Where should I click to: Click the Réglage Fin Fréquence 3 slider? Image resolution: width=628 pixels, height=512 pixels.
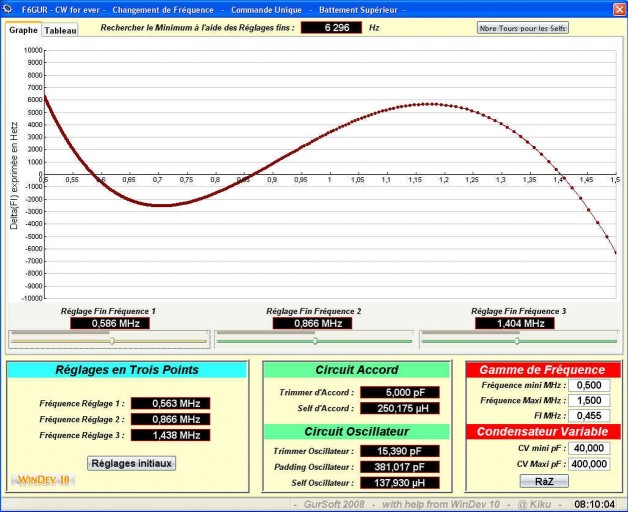coord(517,340)
